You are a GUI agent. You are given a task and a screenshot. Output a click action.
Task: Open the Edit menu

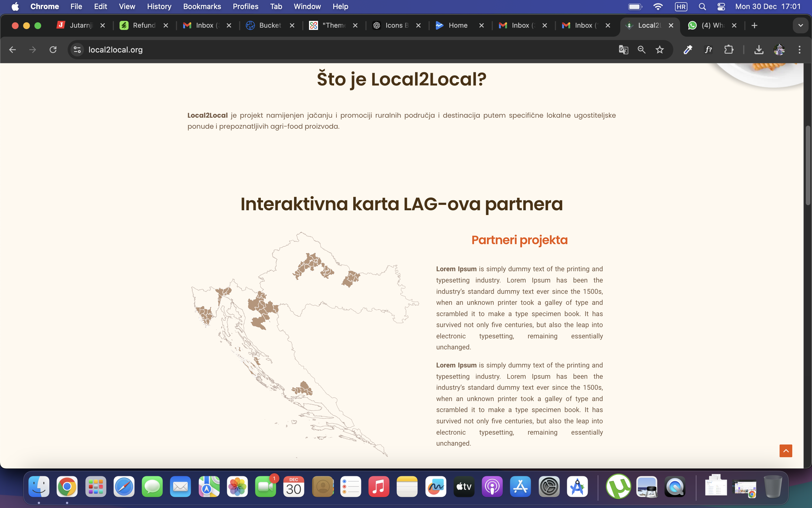click(x=100, y=6)
